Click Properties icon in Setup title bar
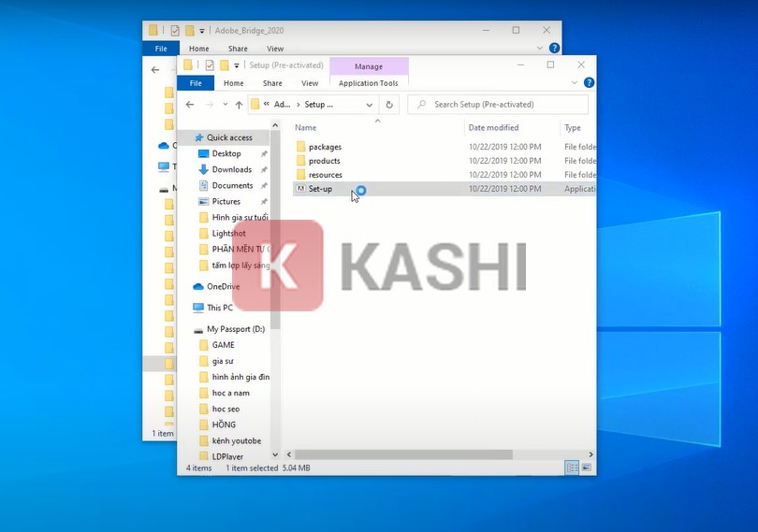This screenshot has height=532, width=758. pyautogui.click(x=210, y=65)
